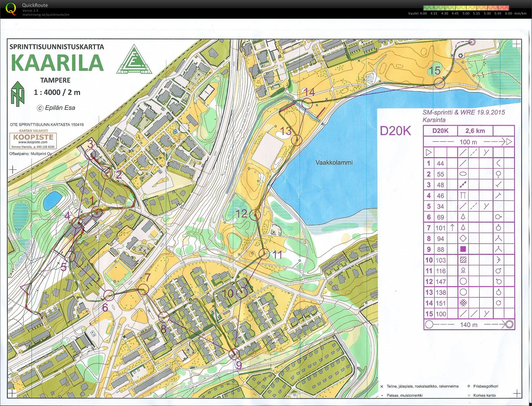Select the finish double circle on the map
This screenshot has height=406, width=532.
point(472,42)
